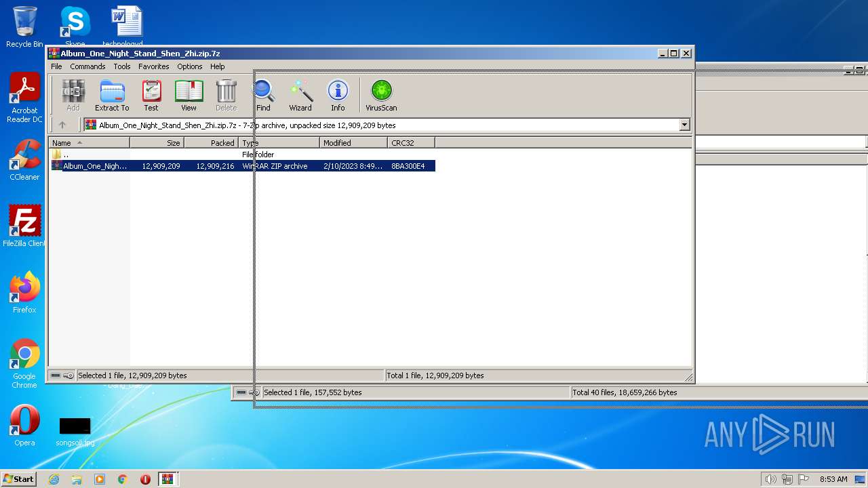The image size is (868, 488).
Task: Click the modified date 2/10/2023 cell
Action: (x=353, y=166)
